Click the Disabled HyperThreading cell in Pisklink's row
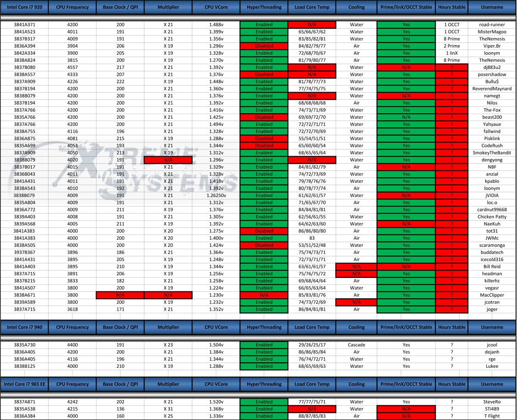The width and height of the screenshot is (517, 420). 264,139
